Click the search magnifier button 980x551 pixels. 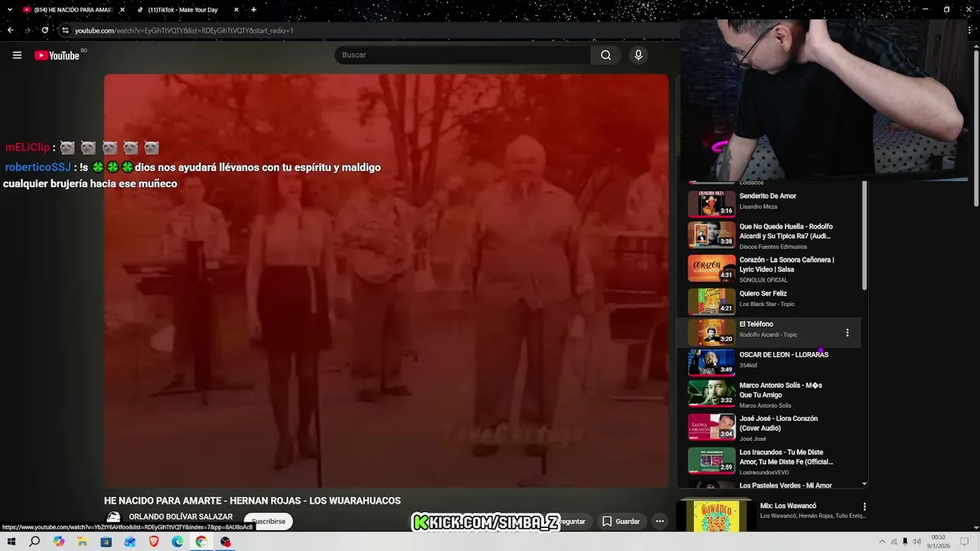pos(606,55)
